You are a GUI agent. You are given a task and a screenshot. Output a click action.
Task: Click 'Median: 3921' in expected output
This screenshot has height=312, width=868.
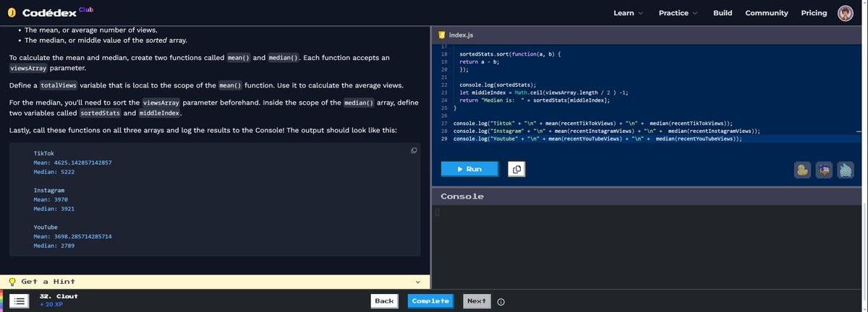pos(55,209)
